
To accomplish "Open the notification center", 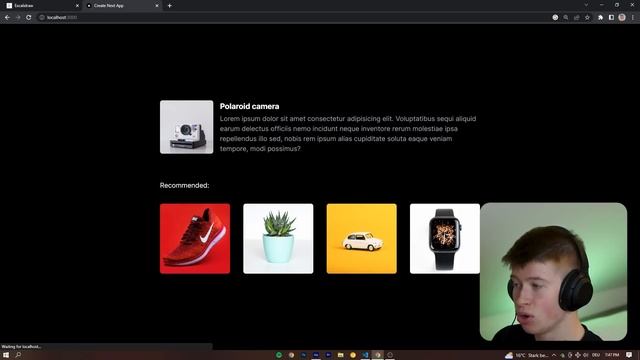I will 629,355.
